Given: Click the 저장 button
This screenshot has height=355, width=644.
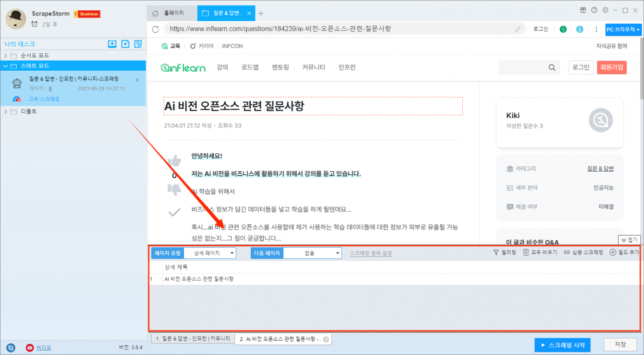Looking at the screenshot, I should click(x=620, y=345).
